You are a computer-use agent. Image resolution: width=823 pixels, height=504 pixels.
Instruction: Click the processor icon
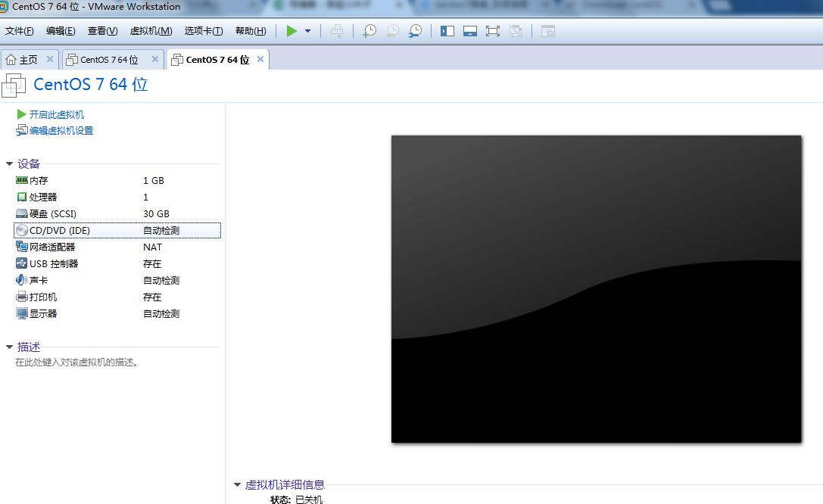[21, 198]
